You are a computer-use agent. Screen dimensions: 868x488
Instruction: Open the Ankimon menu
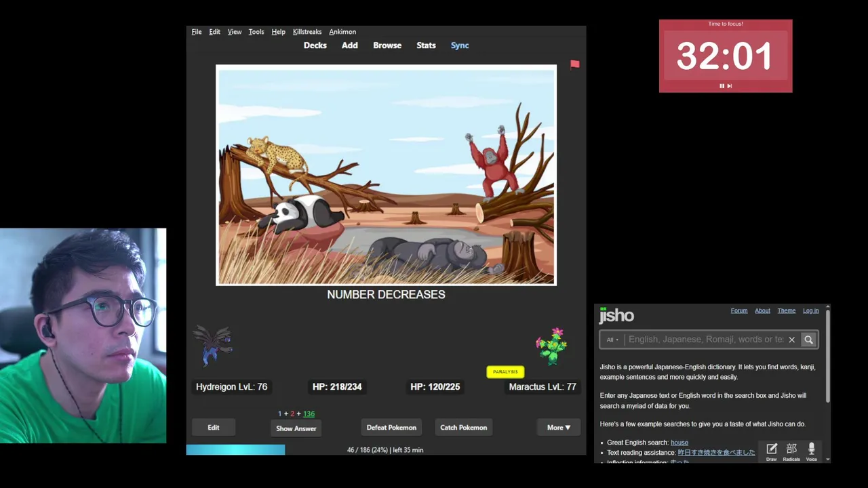pyautogui.click(x=342, y=32)
